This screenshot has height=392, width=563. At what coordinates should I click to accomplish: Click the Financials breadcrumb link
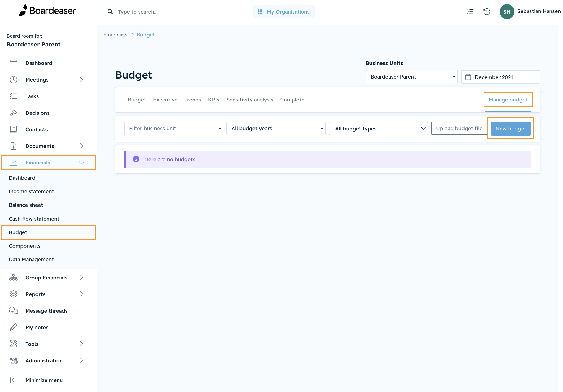[115, 35]
